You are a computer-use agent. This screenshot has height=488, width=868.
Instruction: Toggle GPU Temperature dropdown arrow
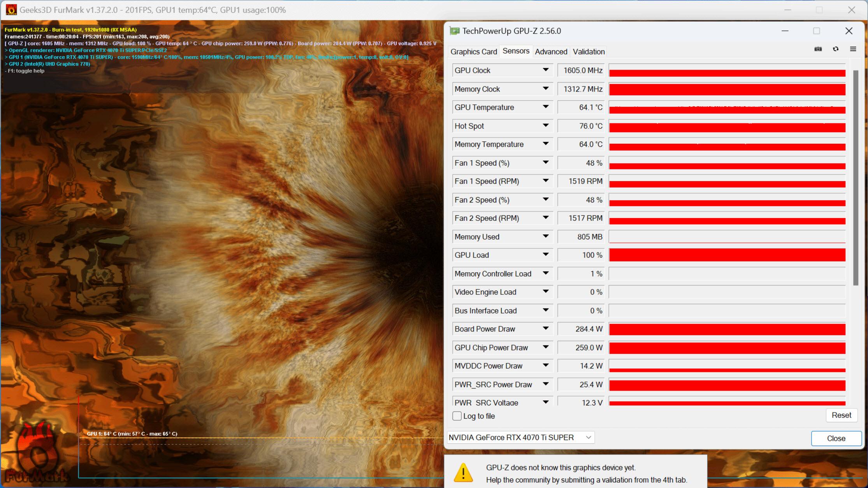coord(546,107)
